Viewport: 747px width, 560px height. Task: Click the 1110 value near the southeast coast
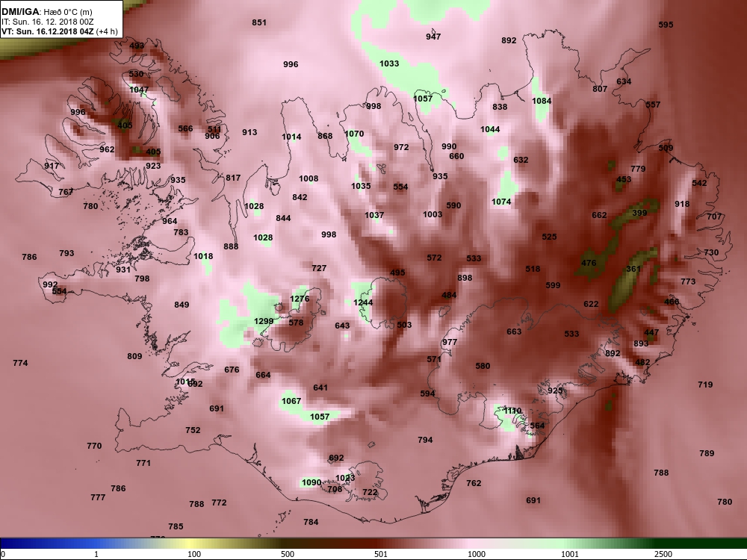pos(512,411)
